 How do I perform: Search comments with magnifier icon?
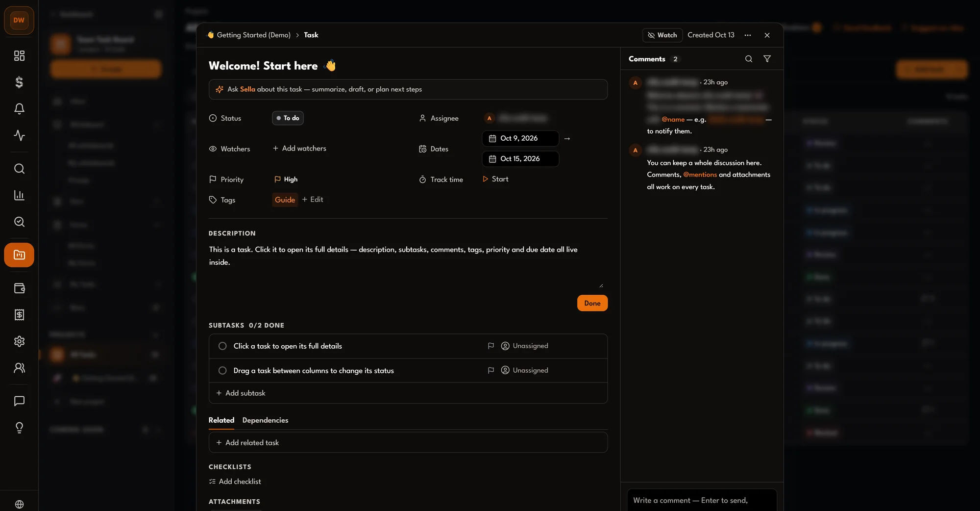749,59
